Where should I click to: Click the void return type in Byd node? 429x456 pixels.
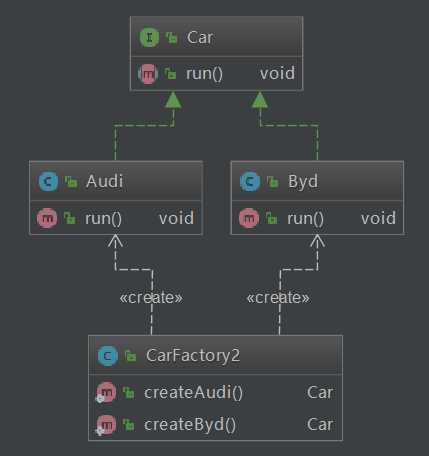point(378,218)
